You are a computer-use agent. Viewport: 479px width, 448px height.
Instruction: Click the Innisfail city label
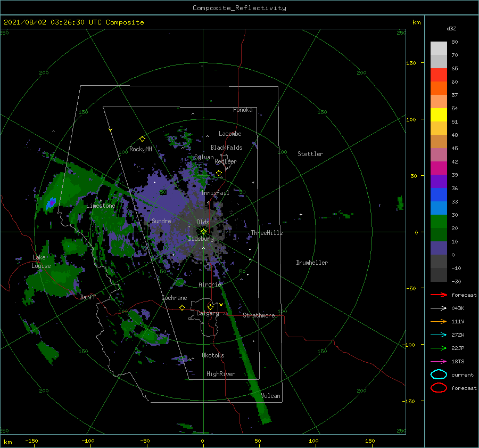[215, 193]
